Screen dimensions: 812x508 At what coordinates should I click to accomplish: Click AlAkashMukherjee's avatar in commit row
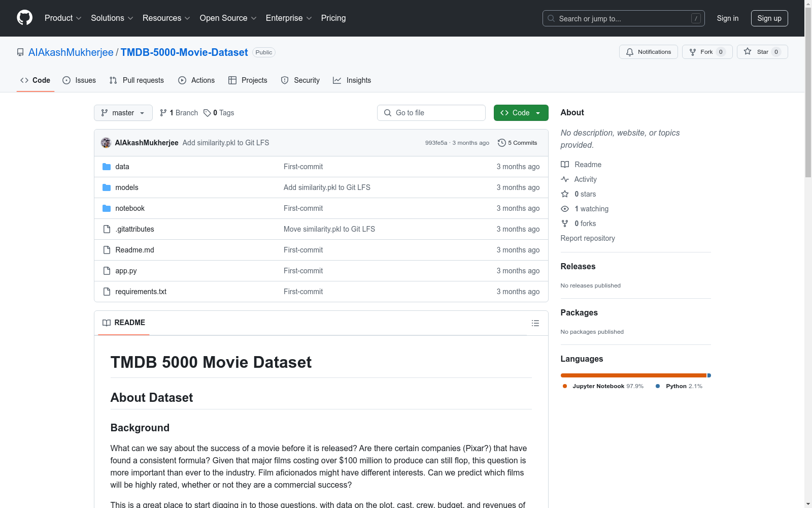pyautogui.click(x=106, y=143)
